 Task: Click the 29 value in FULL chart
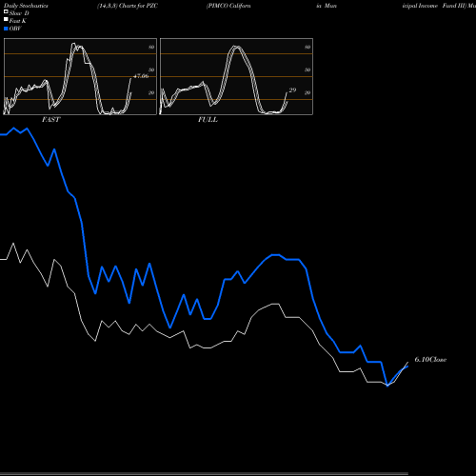pyautogui.click(x=292, y=90)
